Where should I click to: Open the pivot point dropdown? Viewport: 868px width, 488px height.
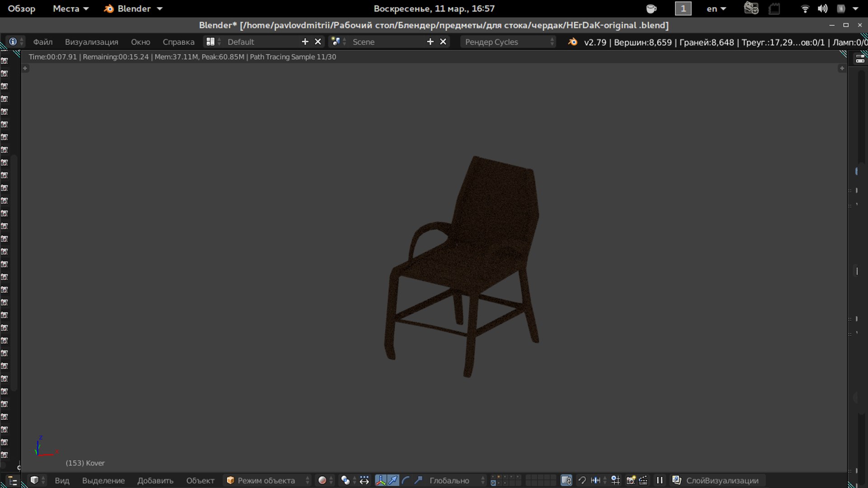pyautogui.click(x=349, y=480)
